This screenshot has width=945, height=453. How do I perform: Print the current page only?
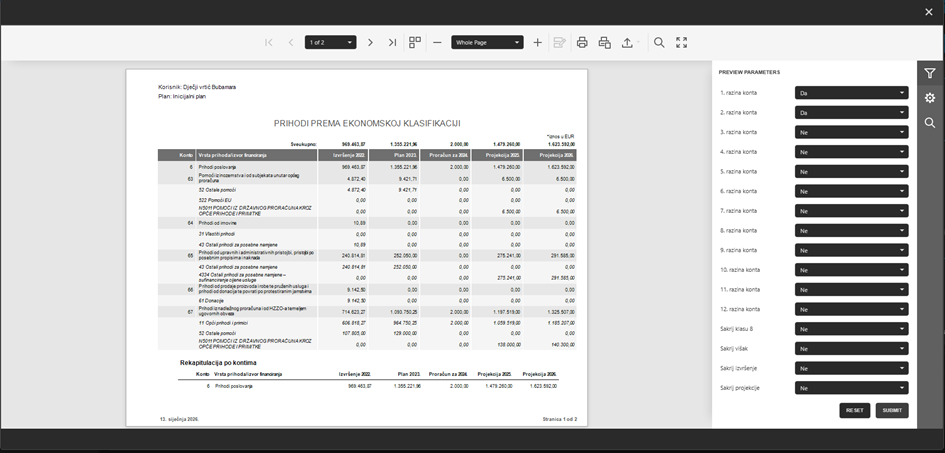604,43
